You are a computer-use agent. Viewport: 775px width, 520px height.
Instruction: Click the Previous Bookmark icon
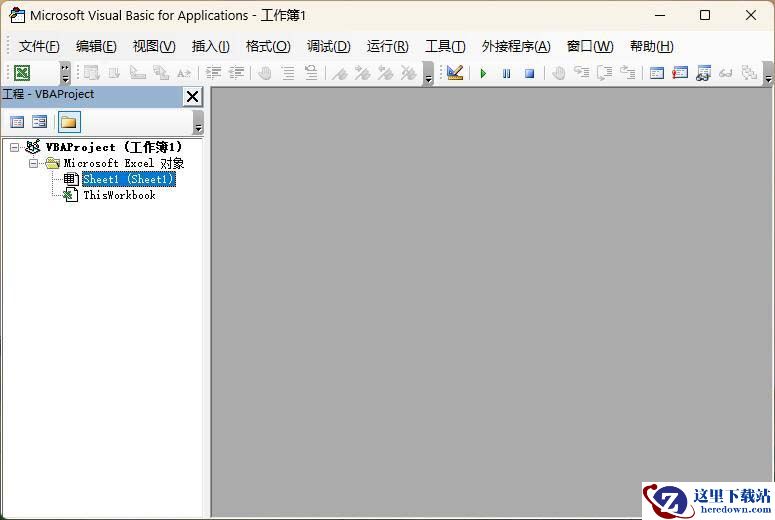point(386,73)
